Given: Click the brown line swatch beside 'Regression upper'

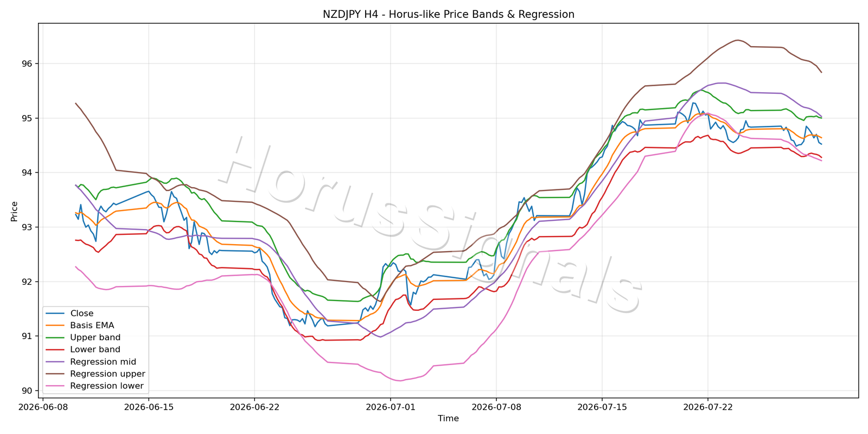Looking at the screenshot, I should [55, 374].
